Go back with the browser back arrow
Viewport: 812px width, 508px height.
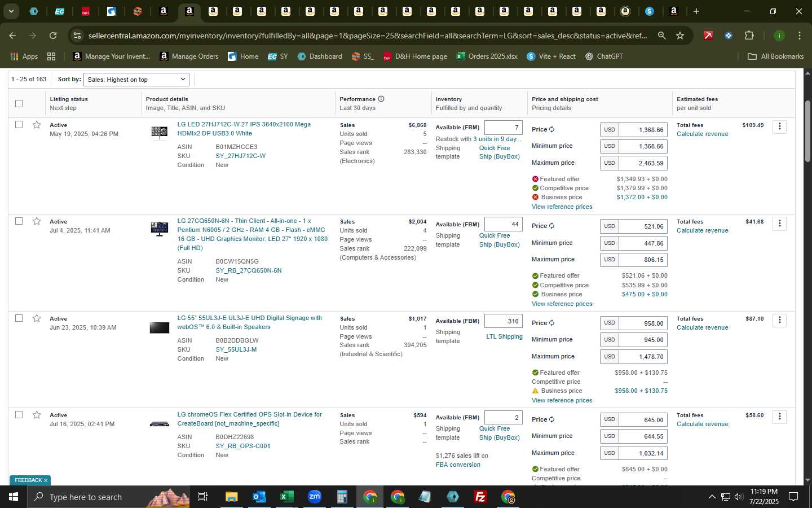coord(12,36)
